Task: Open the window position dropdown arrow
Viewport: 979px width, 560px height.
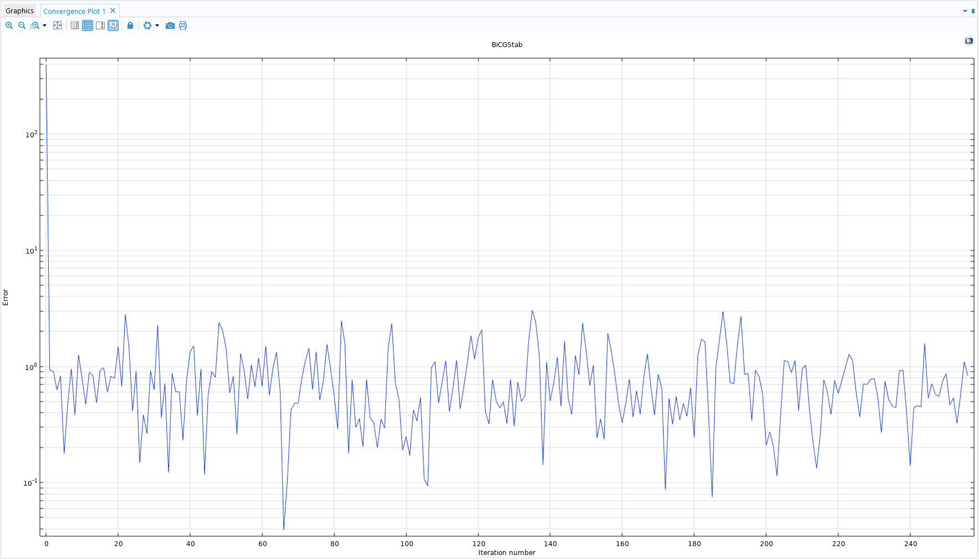Action: [965, 11]
